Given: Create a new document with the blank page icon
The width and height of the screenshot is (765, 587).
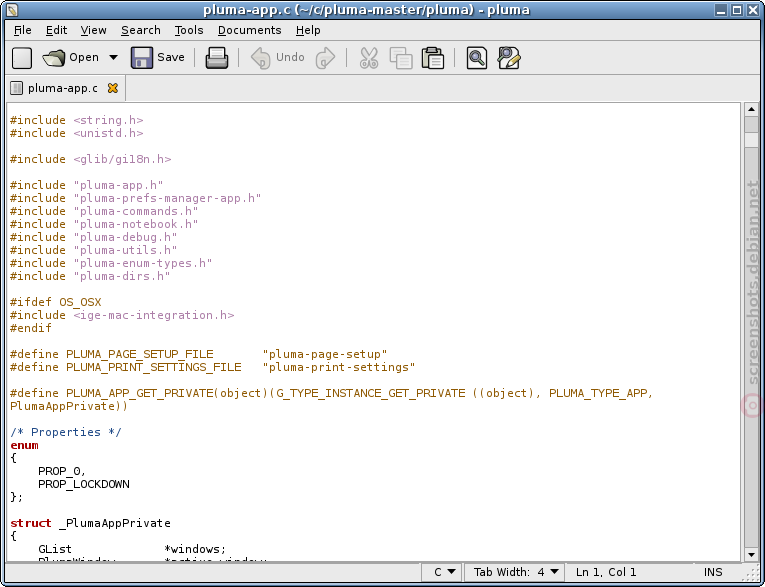Looking at the screenshot, I should pyautogui.click(x=22, y=58).
